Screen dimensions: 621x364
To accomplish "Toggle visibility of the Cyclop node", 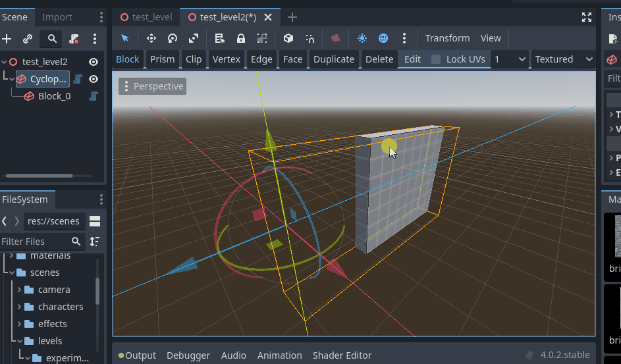I will pos(94,79).
